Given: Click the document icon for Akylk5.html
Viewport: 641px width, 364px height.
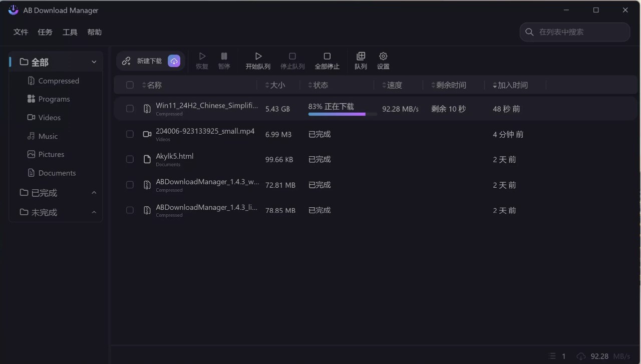Looking at the screenshot, I should click(x=147, y=159).
